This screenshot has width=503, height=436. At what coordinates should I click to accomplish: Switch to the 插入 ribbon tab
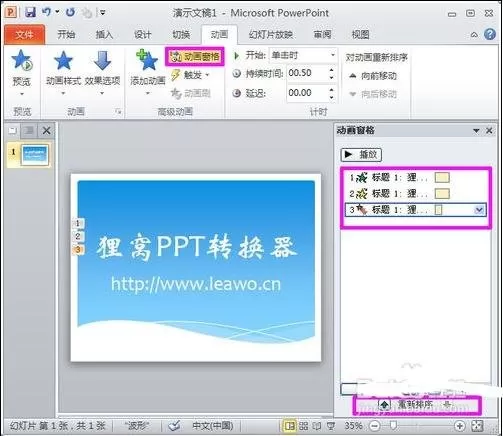(104, 34)
